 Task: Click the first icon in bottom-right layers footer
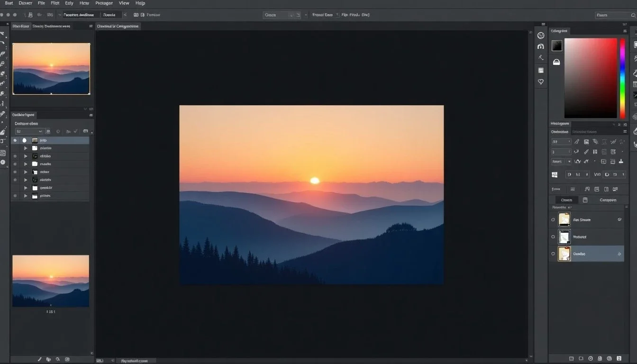[572, 358]
